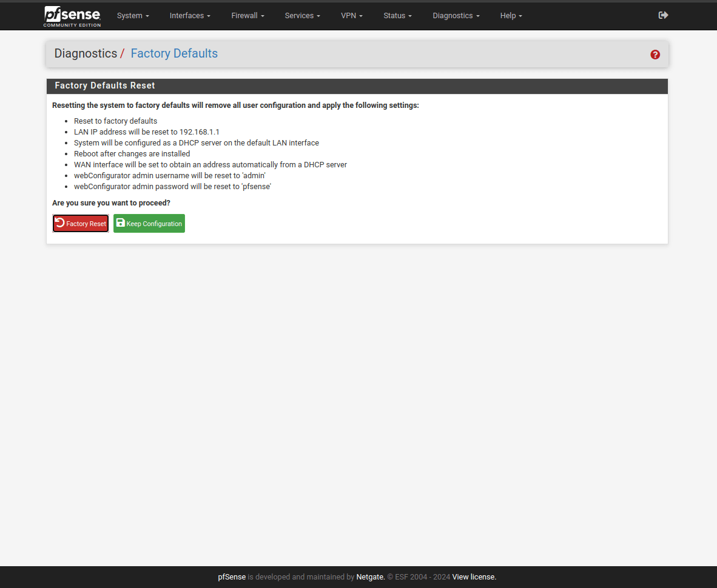Screen dimensions: 717x588
Task: Click the logout icon in navbar
Action: [x=663, y=15]
